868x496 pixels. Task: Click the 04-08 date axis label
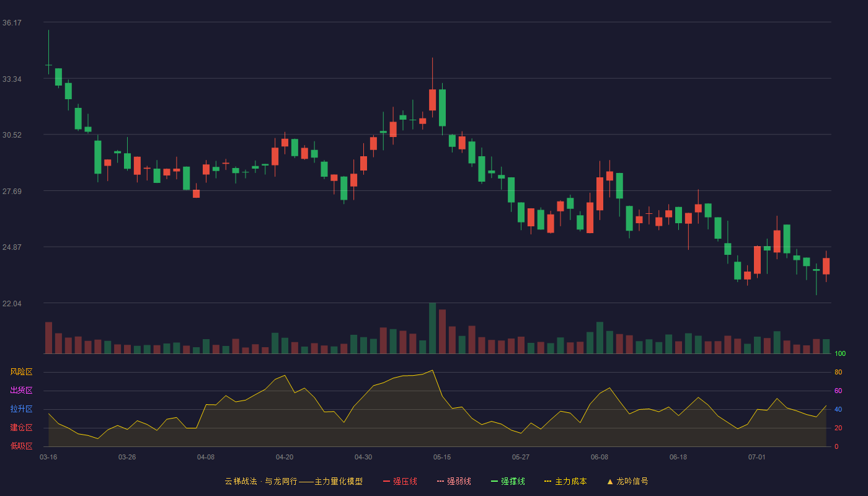pos(206,457)
